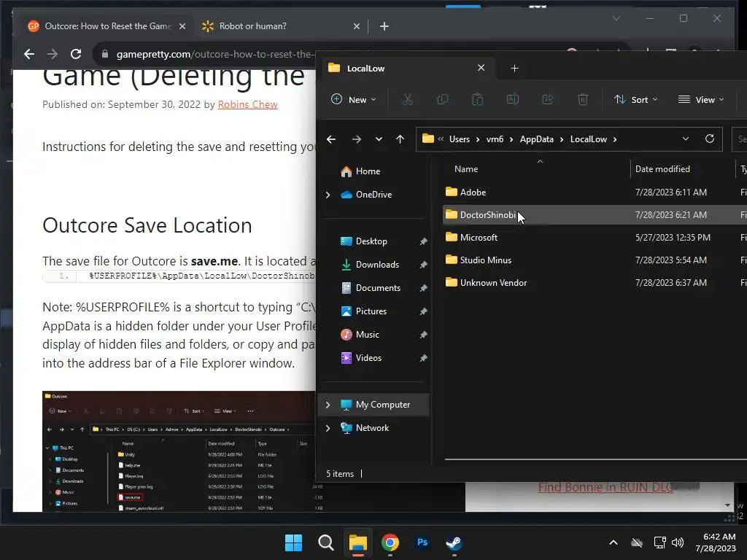Image resolution: width=747 pixels, height=560 pixels.
Task: Switch to LocalLow Explorer tab
Action: coord(407,68)
